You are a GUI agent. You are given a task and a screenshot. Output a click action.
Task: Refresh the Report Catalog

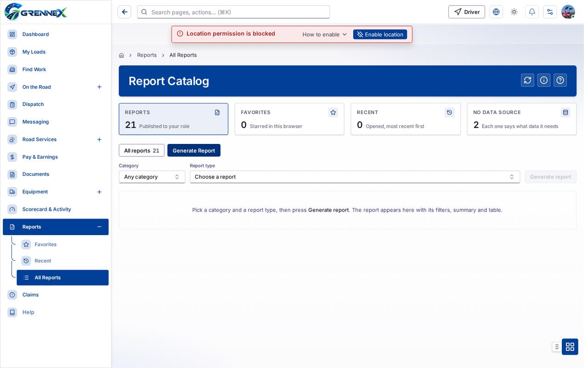tap(527, 80)
